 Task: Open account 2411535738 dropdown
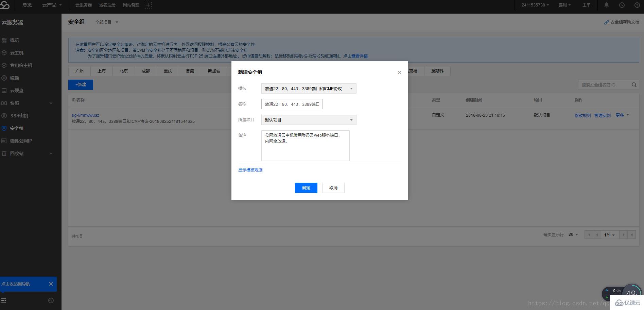[x=535, y=5]
